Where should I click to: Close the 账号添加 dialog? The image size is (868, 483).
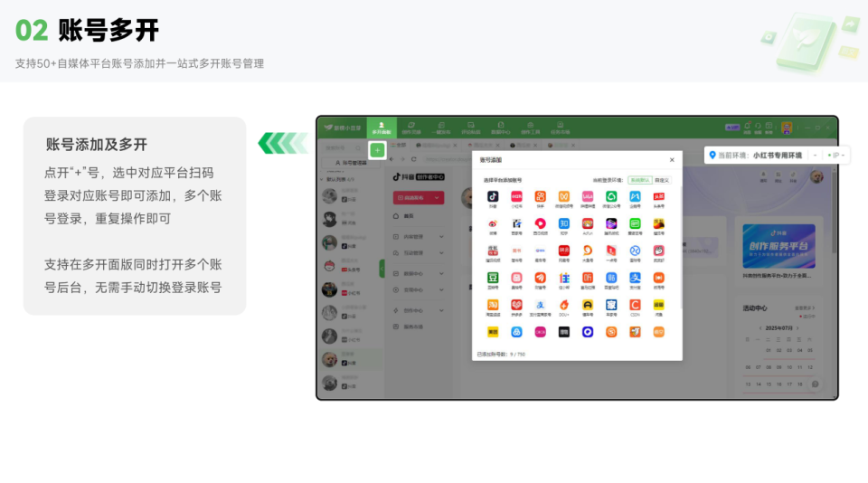tap(672, 160)
